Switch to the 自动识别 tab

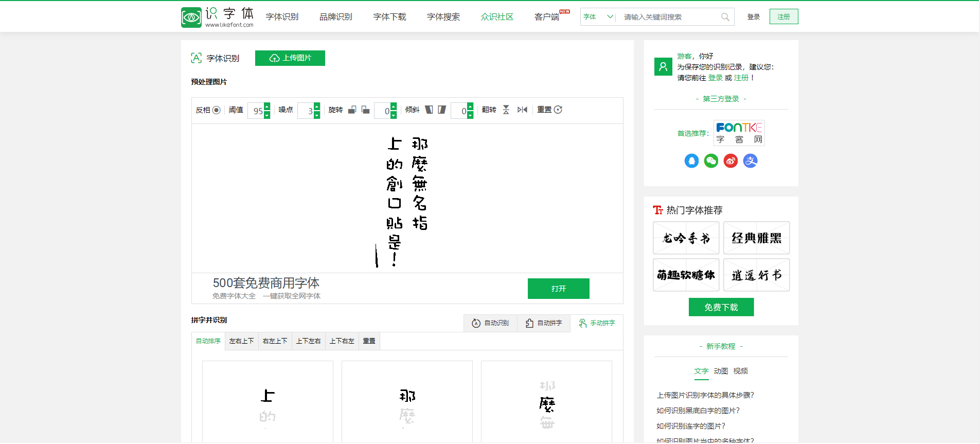(x=491, y=323)
